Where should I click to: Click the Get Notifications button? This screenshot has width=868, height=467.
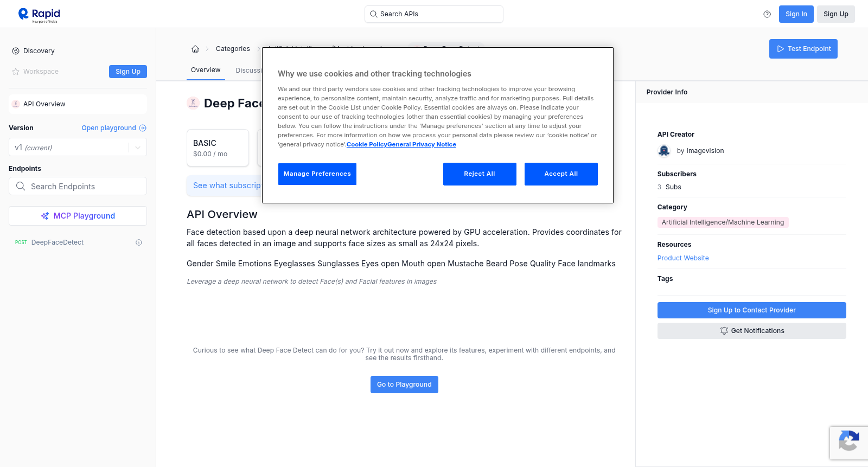[x=752, y=331]
